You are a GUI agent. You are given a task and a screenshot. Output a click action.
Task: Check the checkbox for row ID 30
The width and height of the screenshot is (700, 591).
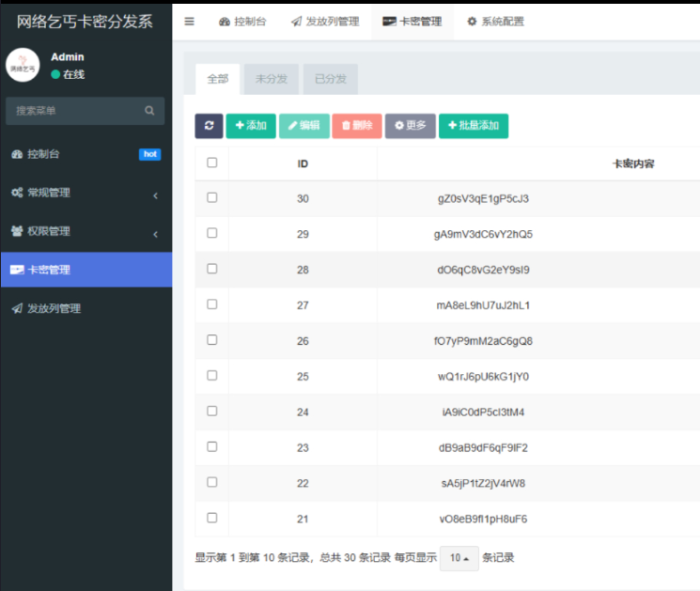pos(211,197)
